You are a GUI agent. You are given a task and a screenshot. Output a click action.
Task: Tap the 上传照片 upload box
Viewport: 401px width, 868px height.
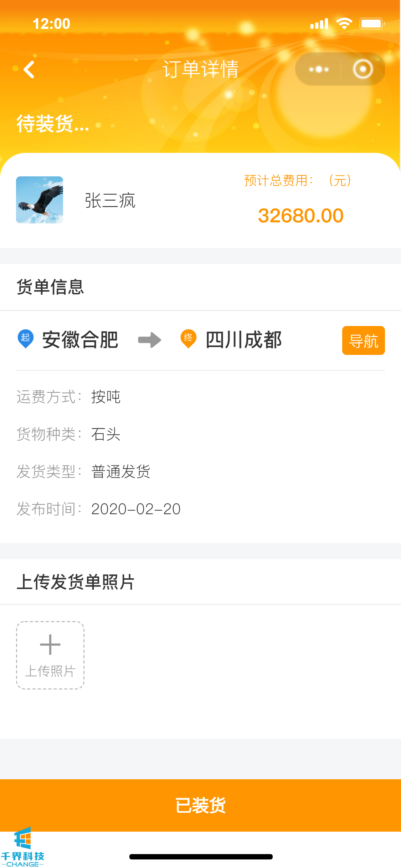click(50, 655)
